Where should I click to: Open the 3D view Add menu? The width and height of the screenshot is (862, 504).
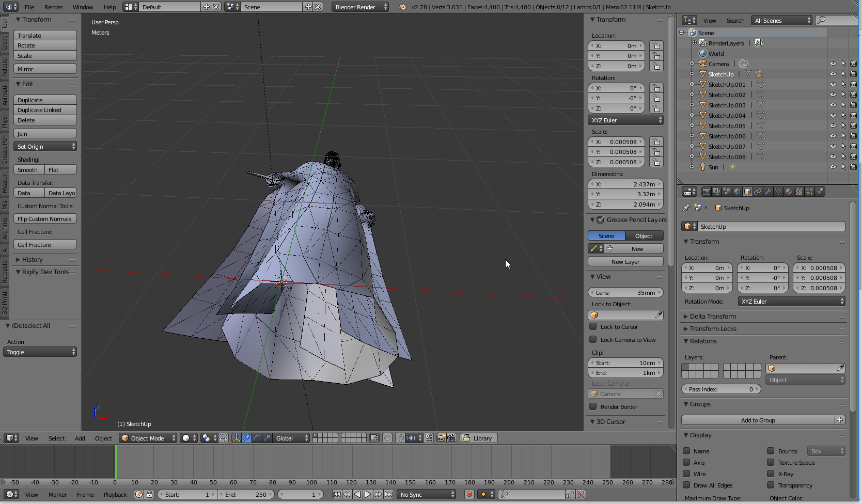[x=80, y=438]
